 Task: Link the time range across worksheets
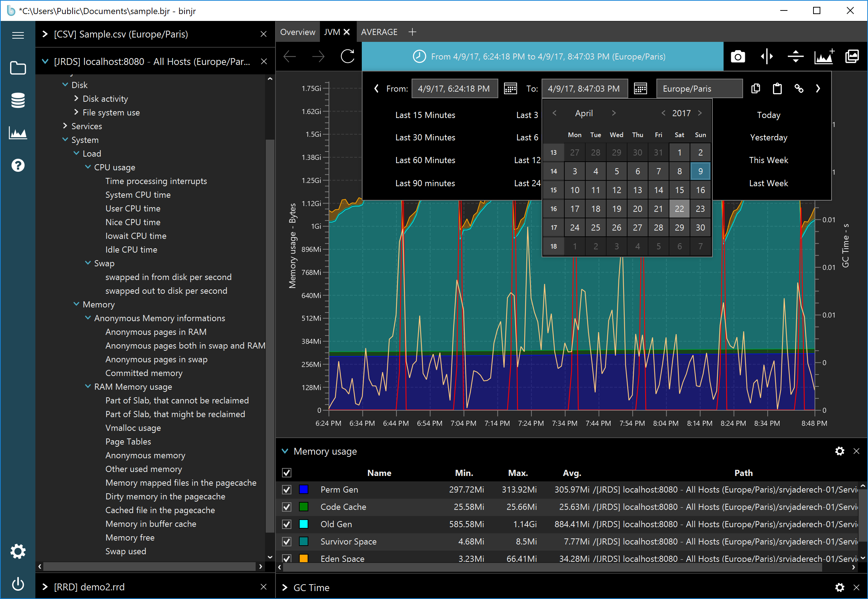coord(799,88)
